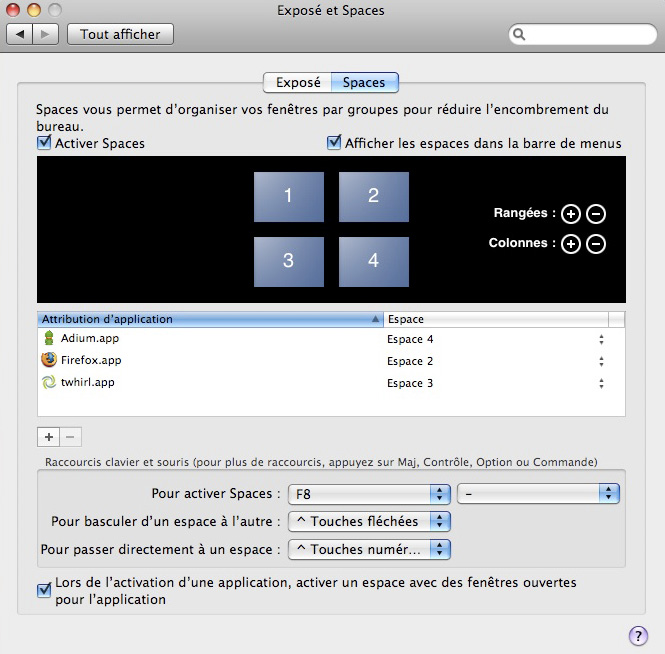Click the twhirl.app icon in list
The height and width of the screenshot is (654, 665).
tap(49, 382)
